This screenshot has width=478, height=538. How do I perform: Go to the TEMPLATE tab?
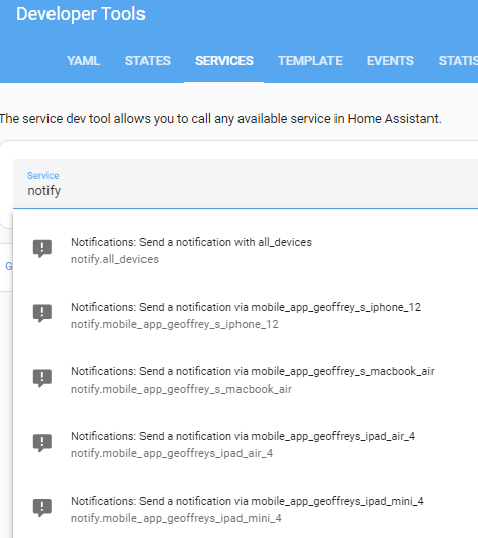coord(310,61)
